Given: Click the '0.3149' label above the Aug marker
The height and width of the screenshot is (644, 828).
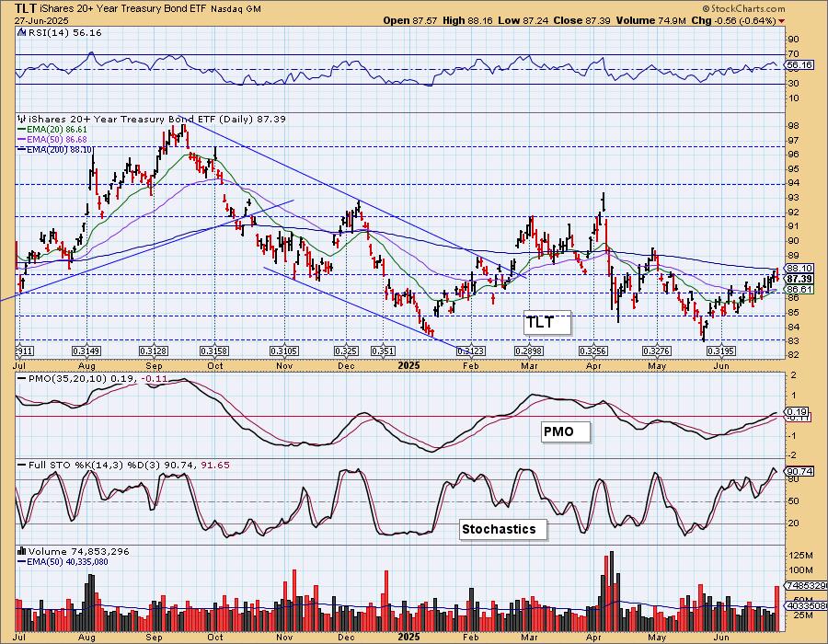Looking at the screenshot, I should point(86,351).
